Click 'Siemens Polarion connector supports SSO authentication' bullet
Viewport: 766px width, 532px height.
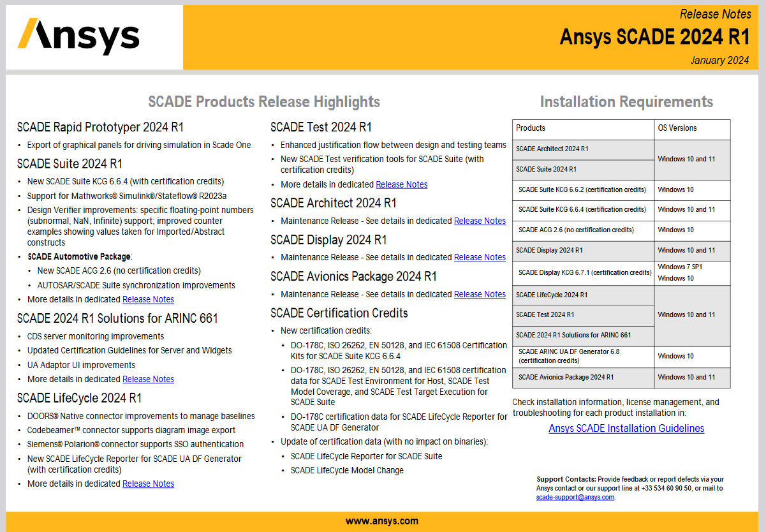coord(135,444)
